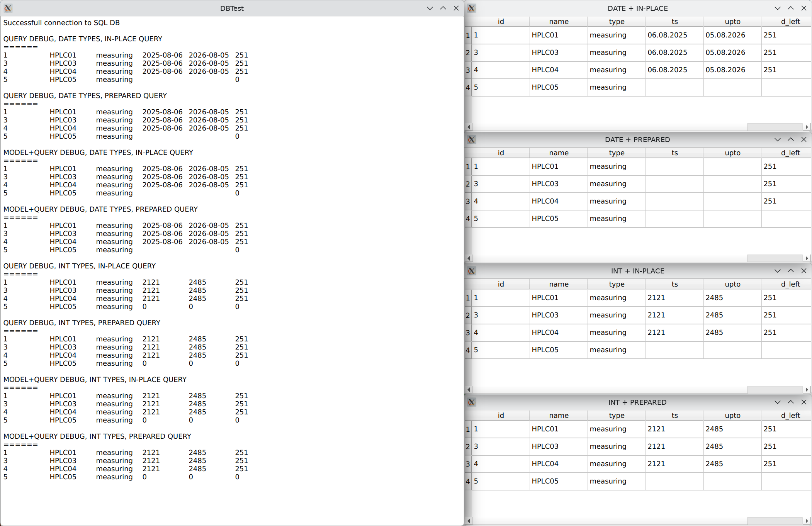The height and width of the screenshot is (526, 812).
Task: Maximize the DATE + PREPARED window
Action: pos(790,139)
